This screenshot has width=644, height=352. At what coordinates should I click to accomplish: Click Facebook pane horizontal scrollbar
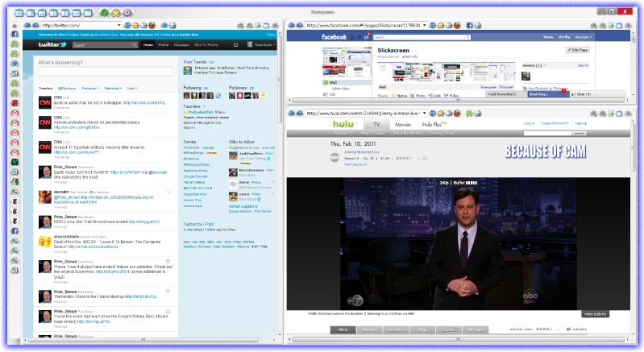(459, 100)
